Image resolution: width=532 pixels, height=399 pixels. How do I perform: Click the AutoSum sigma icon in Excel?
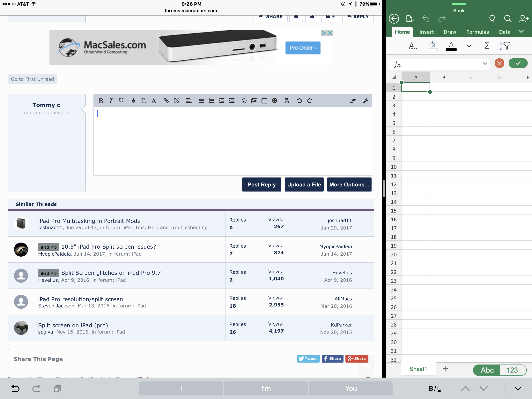point(487,45)
